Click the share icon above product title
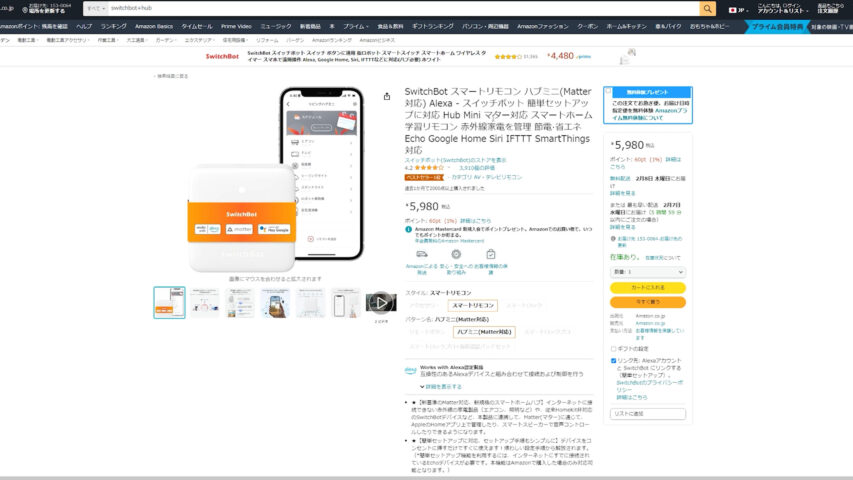The height and width of the screenshot is (480, 853). click(387, 96)
